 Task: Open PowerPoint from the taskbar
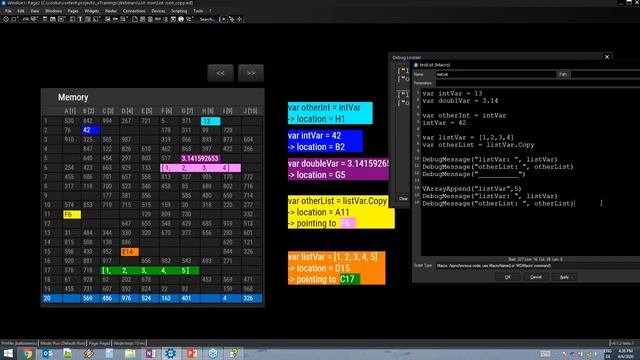click(192, 353)
